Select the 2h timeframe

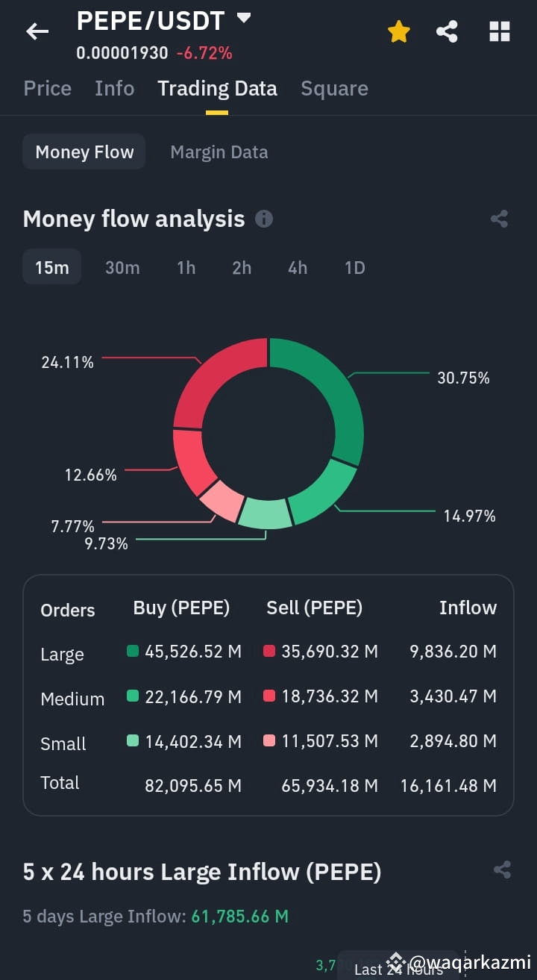[x=242, y=267]
